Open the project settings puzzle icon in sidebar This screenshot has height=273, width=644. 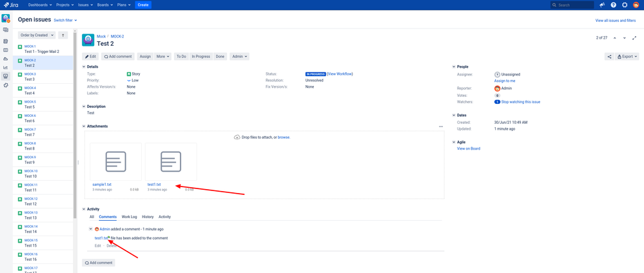[5, 85]
